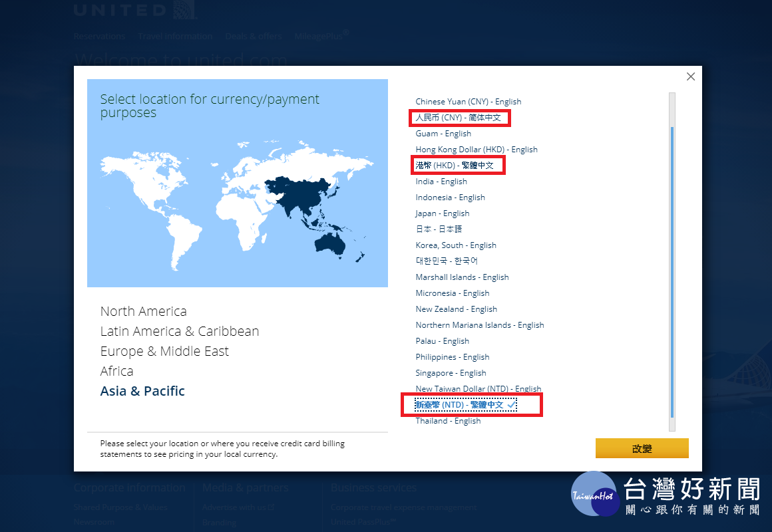Click the yellow 改變 button

642,448
